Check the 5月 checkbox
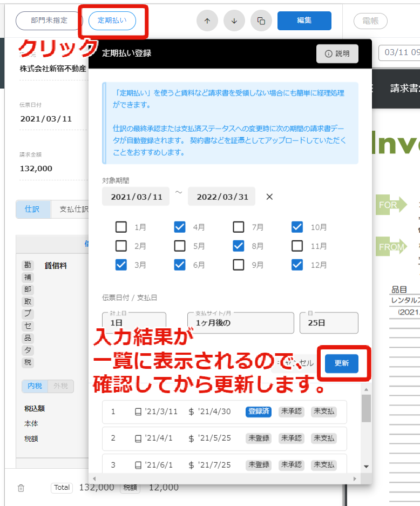The height and width of the screenshot is (506, 420). 180,246
